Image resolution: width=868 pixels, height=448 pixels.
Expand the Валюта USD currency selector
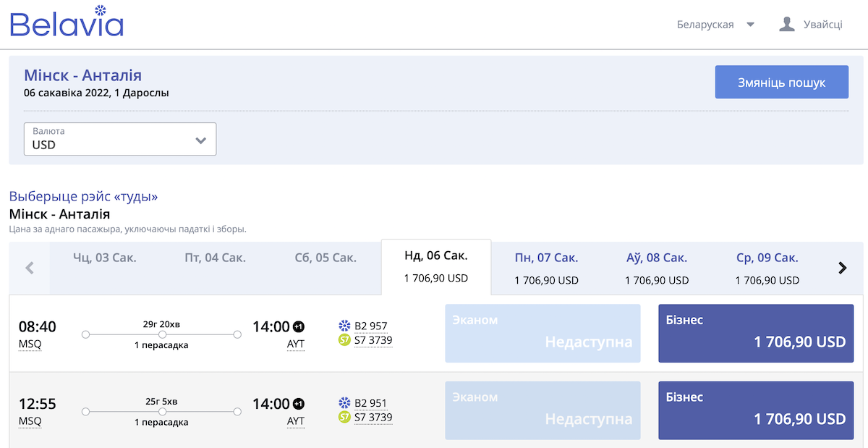coord(120,139)
